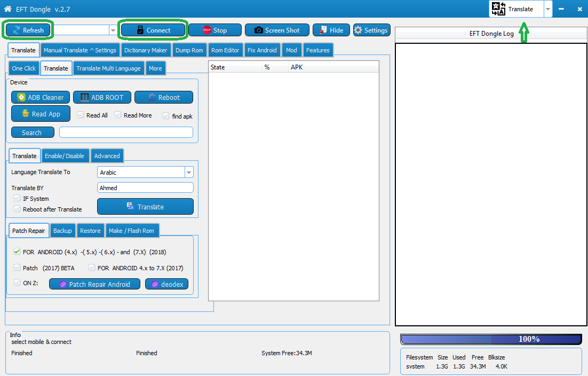This screenshot has height=376, width=588.
Task: Open the Rom Editor tab
Action: pyautogui.click(x=225, y=50)
